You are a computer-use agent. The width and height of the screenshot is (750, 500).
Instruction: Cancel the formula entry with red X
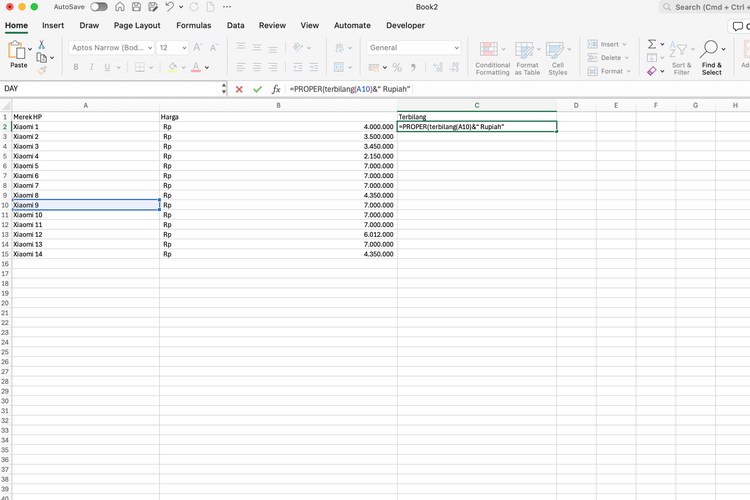point(239,89)
